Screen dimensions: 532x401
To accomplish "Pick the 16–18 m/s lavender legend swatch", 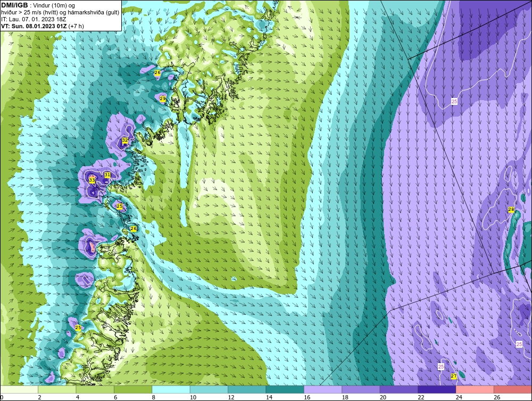I will pos(323,389).
